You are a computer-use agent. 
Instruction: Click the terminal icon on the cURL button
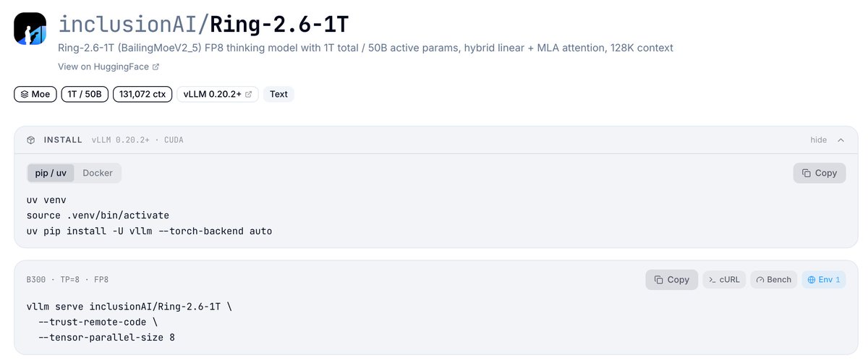point(712,279)
